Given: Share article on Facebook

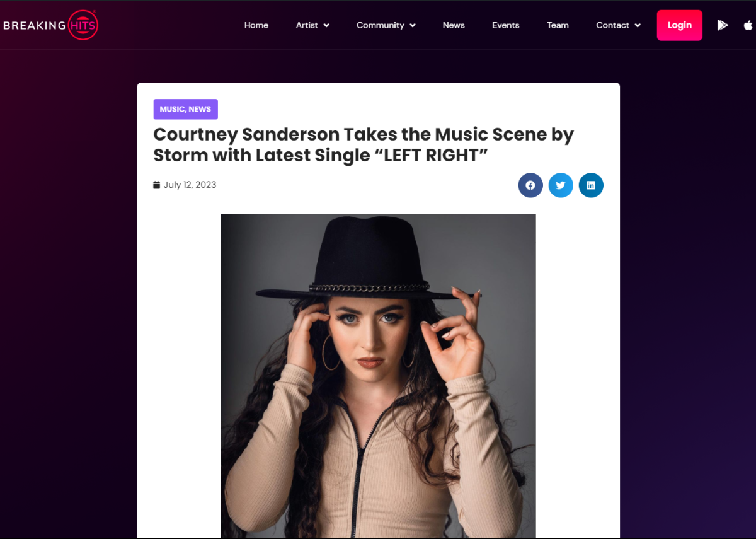Looking at the screenshot, I should (x=530, y=185).
